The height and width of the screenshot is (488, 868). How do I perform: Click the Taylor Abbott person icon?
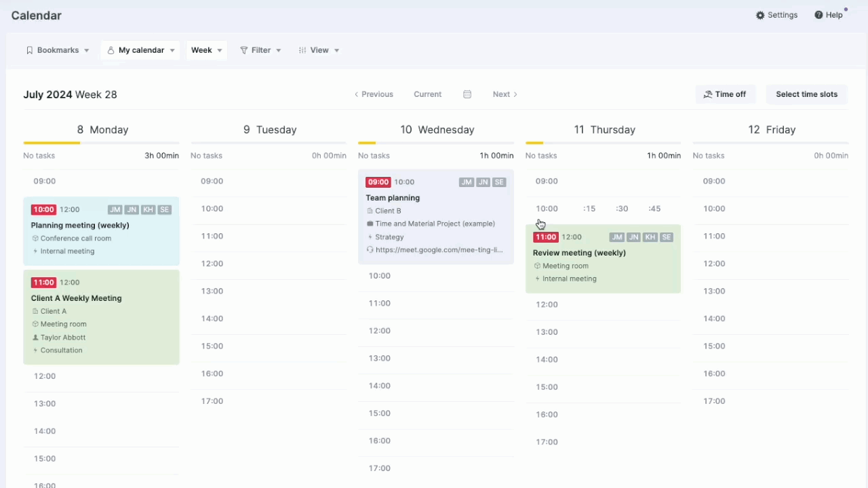[35, 338]
